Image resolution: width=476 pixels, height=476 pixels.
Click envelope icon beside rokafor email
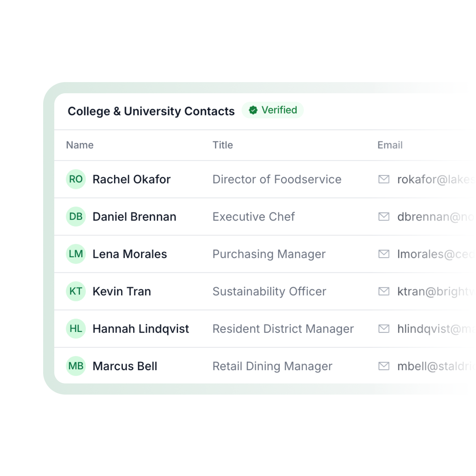click(384, 179)
